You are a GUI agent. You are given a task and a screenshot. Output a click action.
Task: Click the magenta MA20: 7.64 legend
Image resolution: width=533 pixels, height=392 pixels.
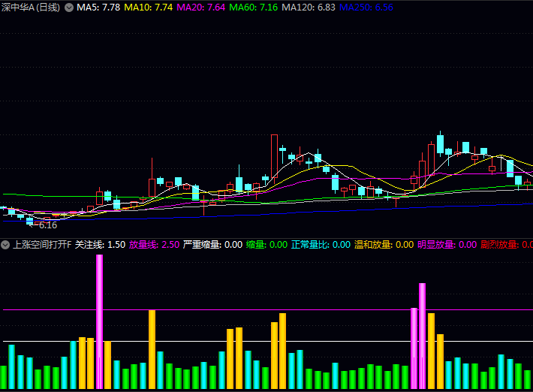(x=200, y=8)
